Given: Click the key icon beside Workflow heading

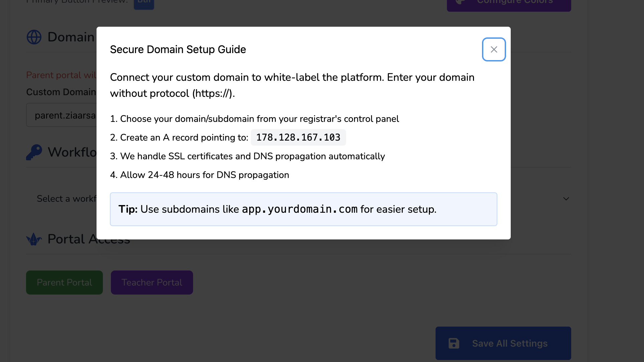Looking at the screenshot, I should click(34, 152).
